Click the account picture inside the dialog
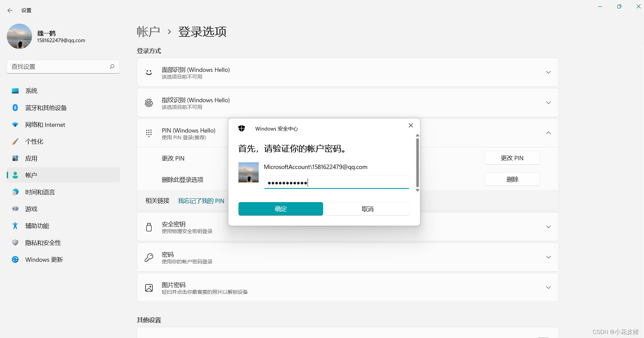 [249, 172]
